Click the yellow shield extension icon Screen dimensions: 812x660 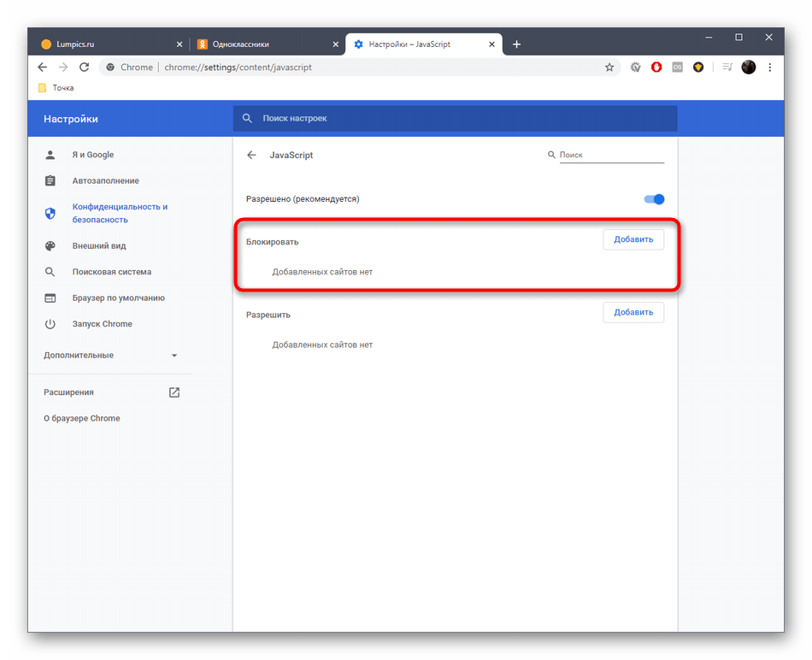click(698, 68)
